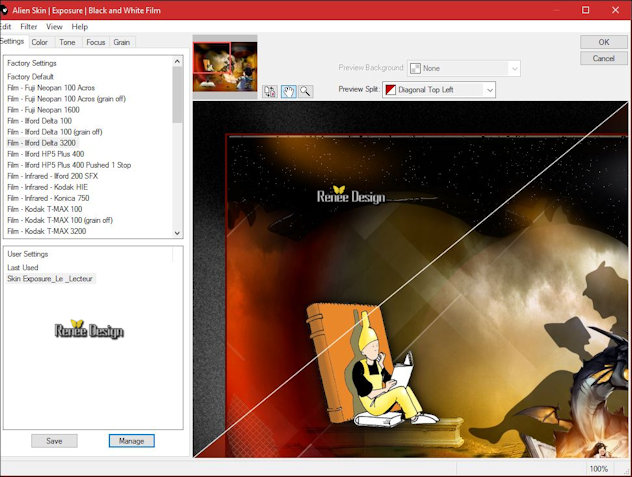Click the Save settings button
Image resolution: width=632 pixels, height=477 pixels.
click(x=54, y=441)
